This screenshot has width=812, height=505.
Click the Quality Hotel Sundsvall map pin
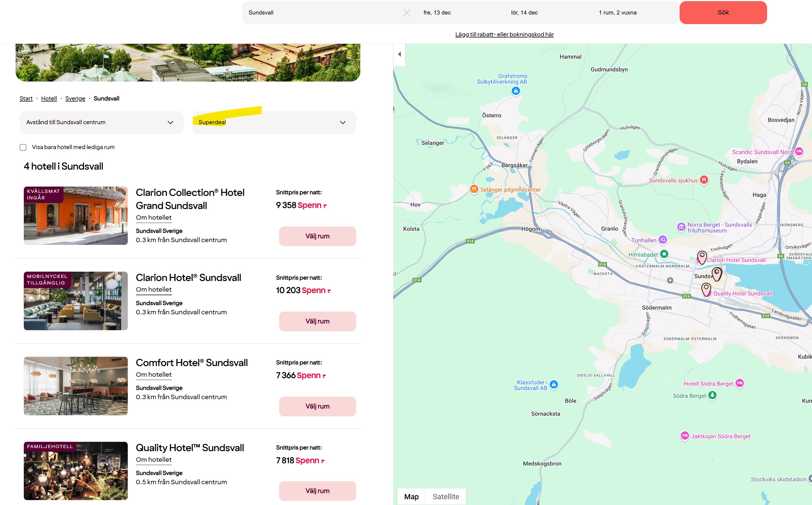(706, 289)
